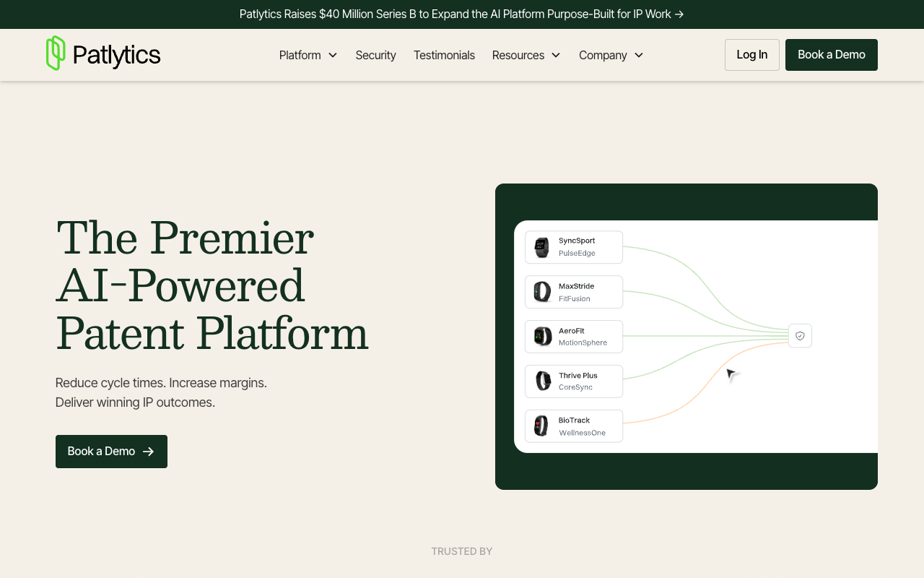This screenshot has height=578, width=924.
Task: Click the "MotionSphere" label
Action: [583, 342]
